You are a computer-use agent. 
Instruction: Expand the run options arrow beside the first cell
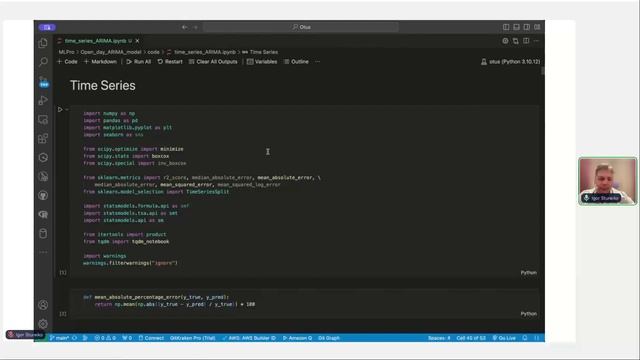[x=67, y=109]
